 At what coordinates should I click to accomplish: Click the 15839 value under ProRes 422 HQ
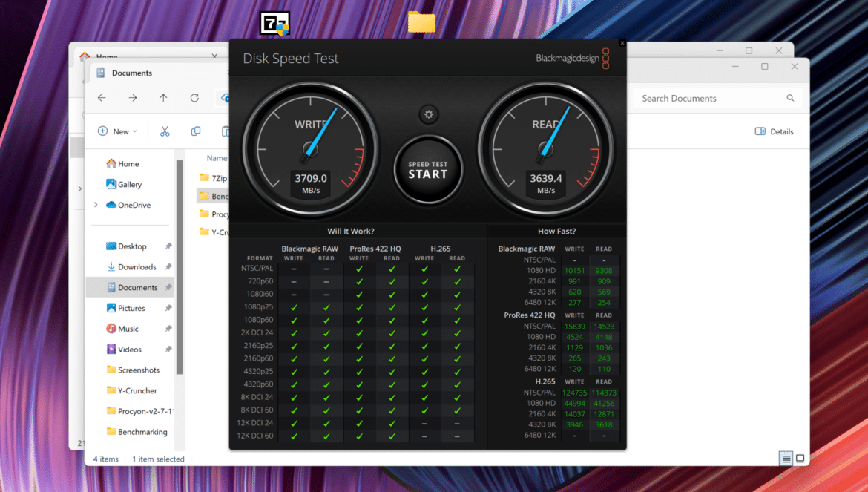point(574,326)
